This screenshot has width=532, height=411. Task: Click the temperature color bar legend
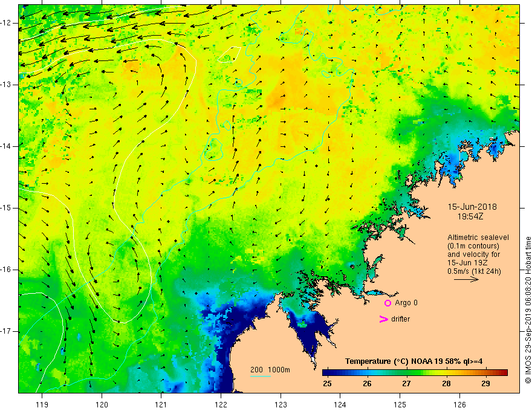pyautogui.click(x=415, y=373)
